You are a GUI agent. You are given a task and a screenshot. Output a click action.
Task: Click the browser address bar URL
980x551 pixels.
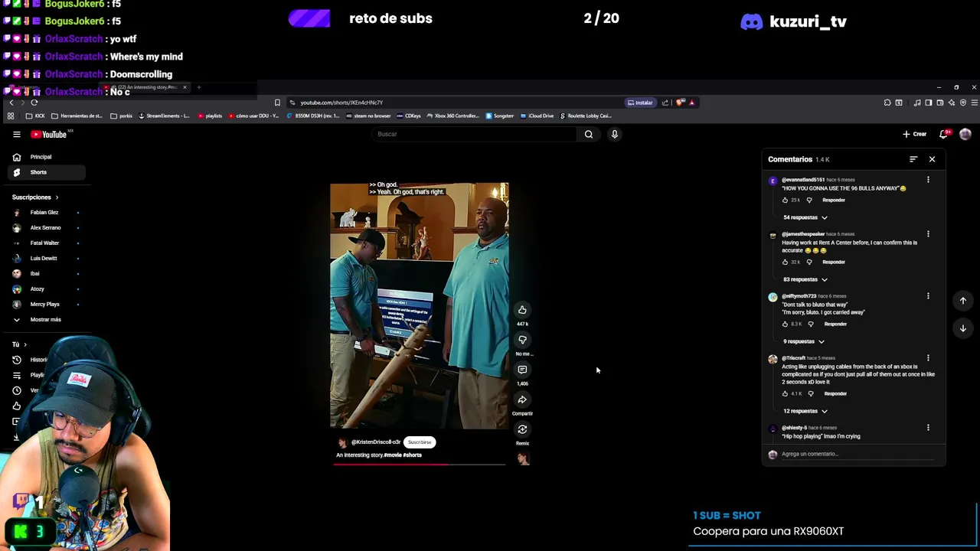[x=341, y=103]
